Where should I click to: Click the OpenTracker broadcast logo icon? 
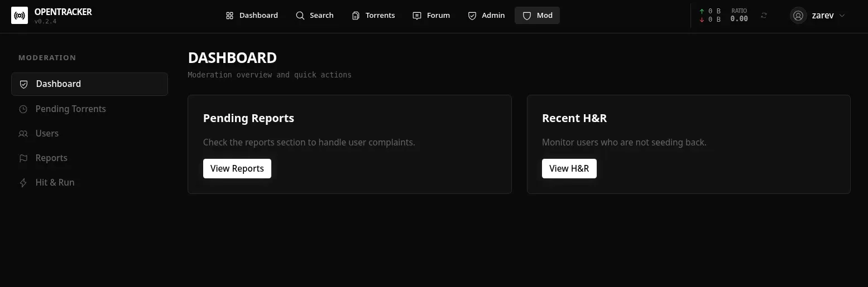point(20,16)
